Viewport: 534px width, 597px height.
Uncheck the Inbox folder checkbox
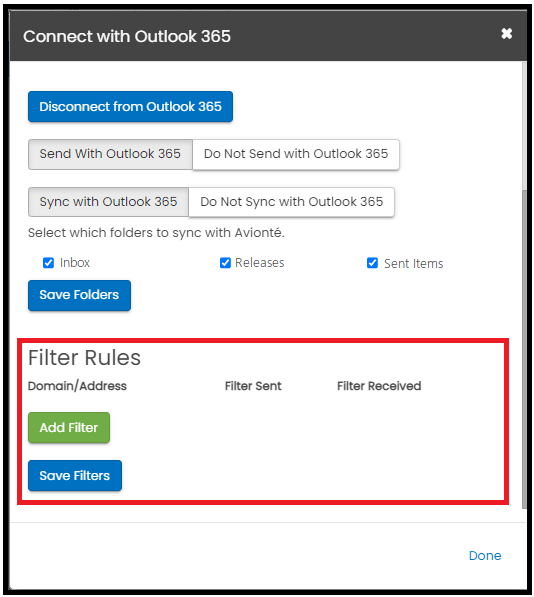point(48,263)
